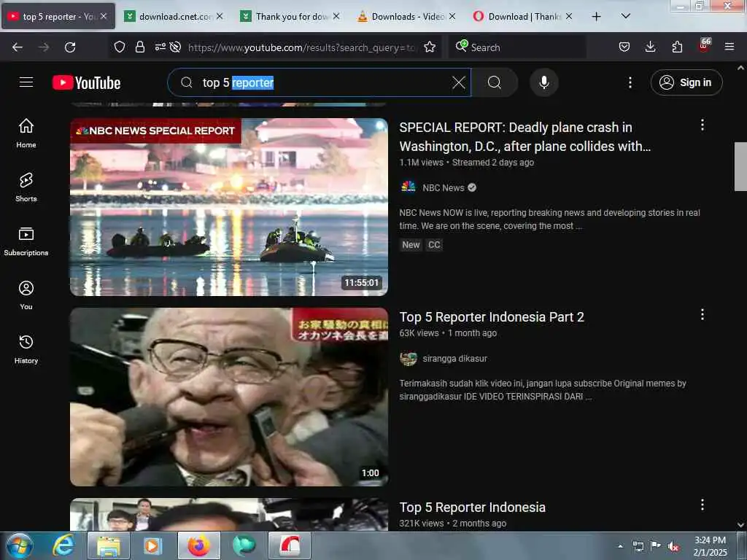Go to Home in sidebar
747x560 pixels.
click(x=26, y=133)
